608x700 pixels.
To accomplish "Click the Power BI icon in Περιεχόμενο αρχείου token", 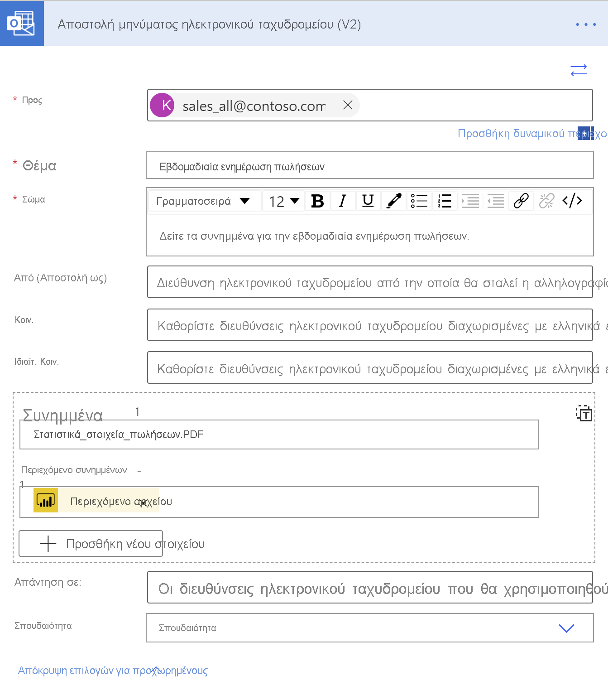I will click(46, 501).
